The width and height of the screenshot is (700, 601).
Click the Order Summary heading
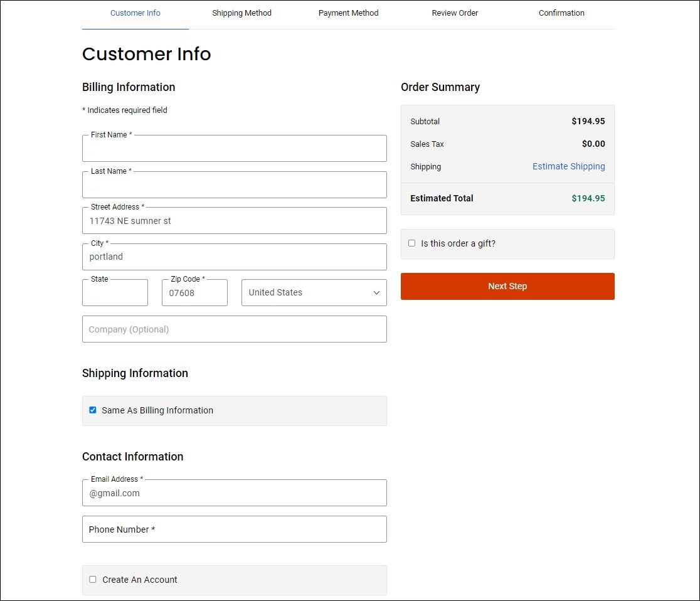(x=440, y=87)
